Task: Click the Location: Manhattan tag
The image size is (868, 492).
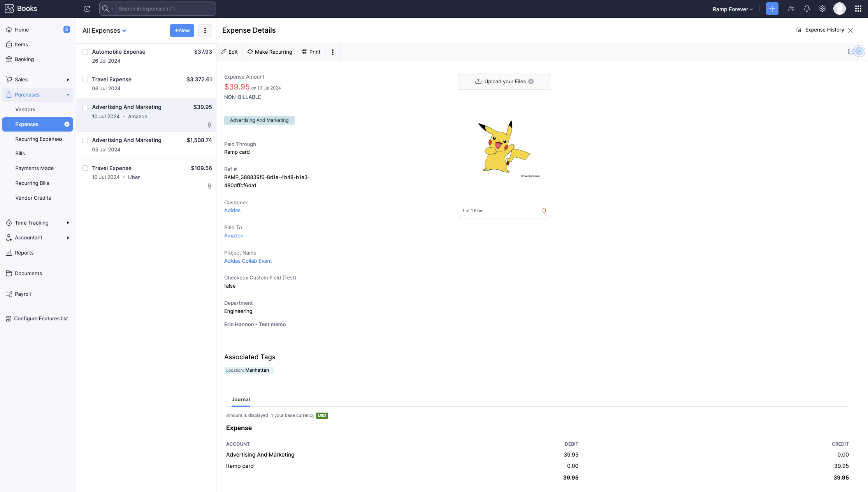Action: tap(249, 370)
